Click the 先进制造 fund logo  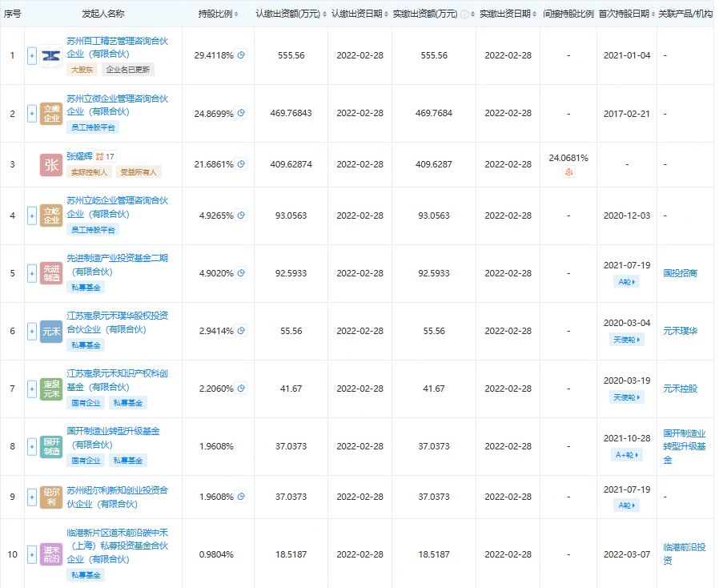click(x=50, y=272)
